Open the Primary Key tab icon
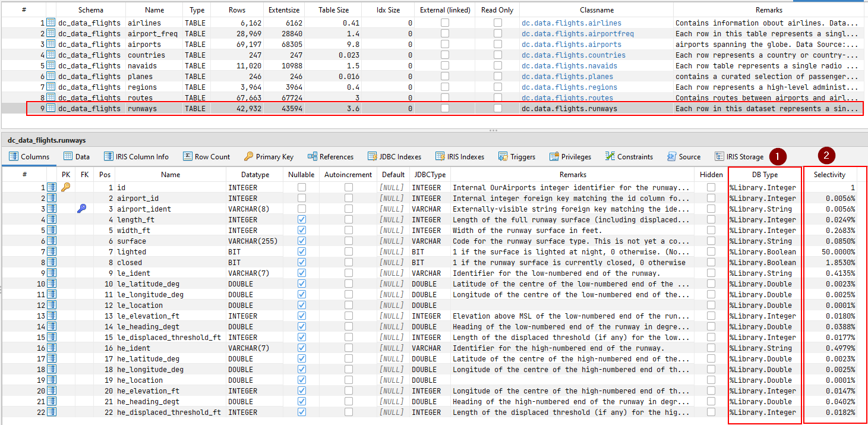Screen dimensions: 868x425 (x=250, y=156)
